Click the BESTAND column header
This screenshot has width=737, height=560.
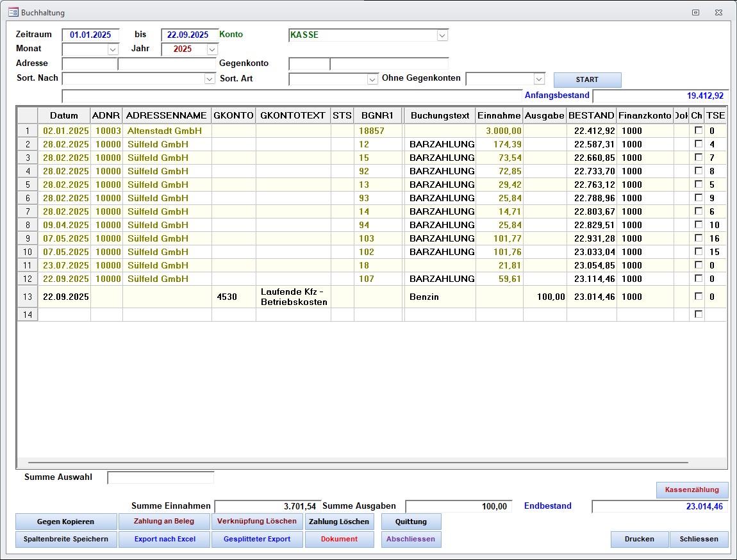[591, 115]
